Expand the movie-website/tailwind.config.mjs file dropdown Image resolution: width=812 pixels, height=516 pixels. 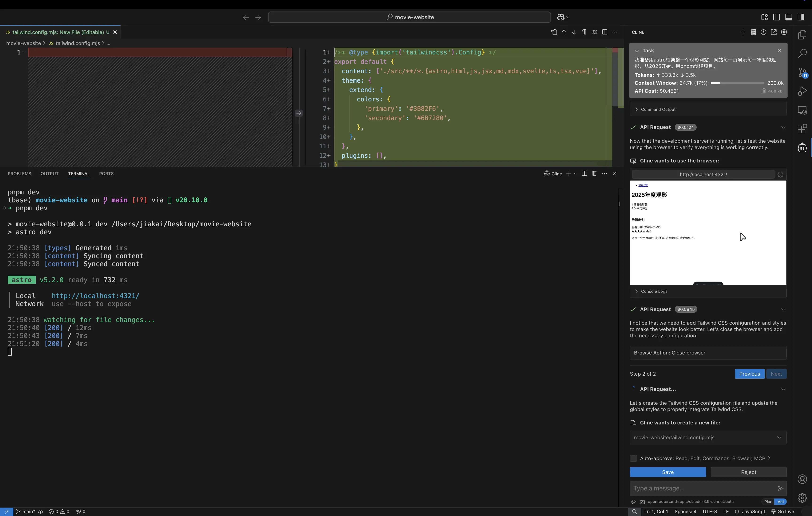pyautogui.click(x=779, y=437)
